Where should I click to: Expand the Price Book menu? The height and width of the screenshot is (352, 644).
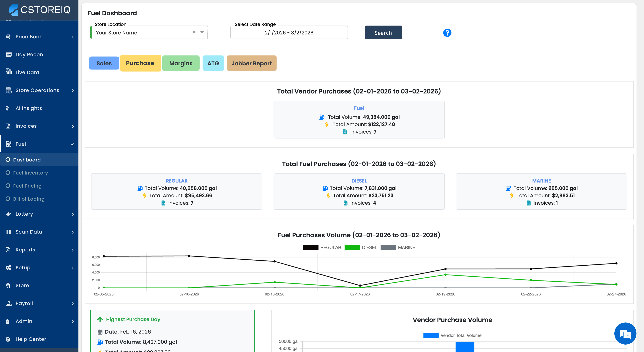click(x=72, y=37)
